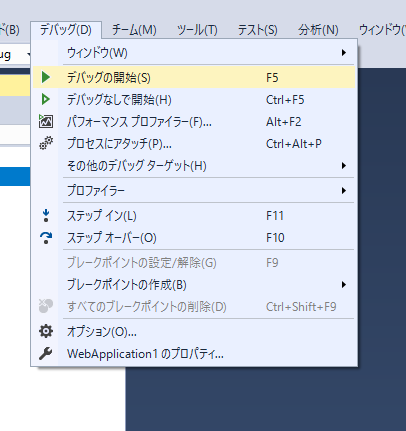The image size is (406, 431).
Task: Click the Ctrl+Alt+P shortcut label
Action: pyautogui.click(x=294, y=144)
